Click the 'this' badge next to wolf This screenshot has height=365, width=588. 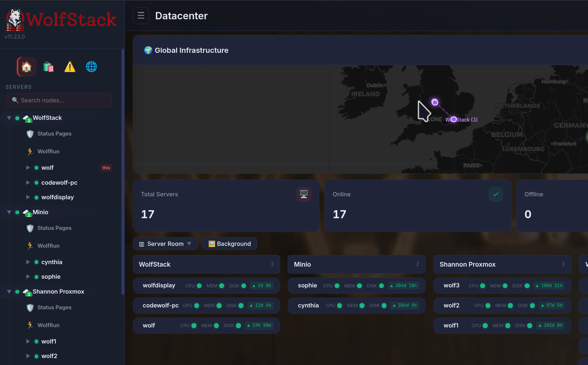(x=106, y=168)
